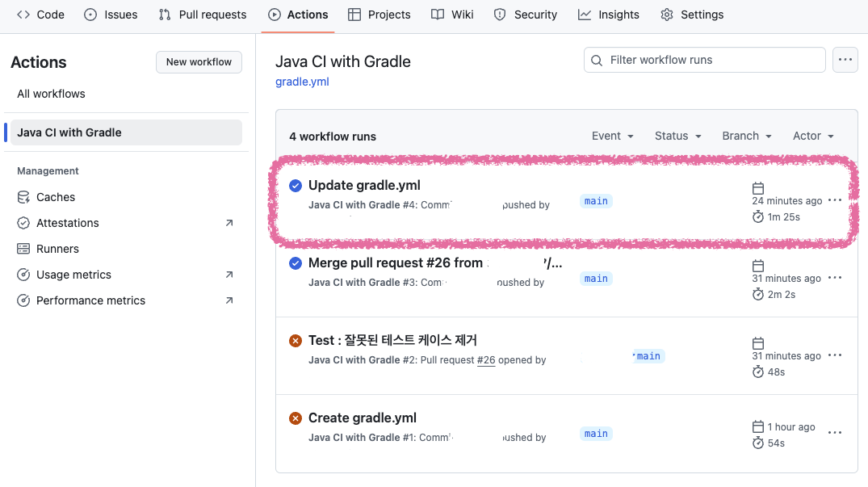
Task: Focus the Filter workflow runs search field
Action: click(705, 60)
